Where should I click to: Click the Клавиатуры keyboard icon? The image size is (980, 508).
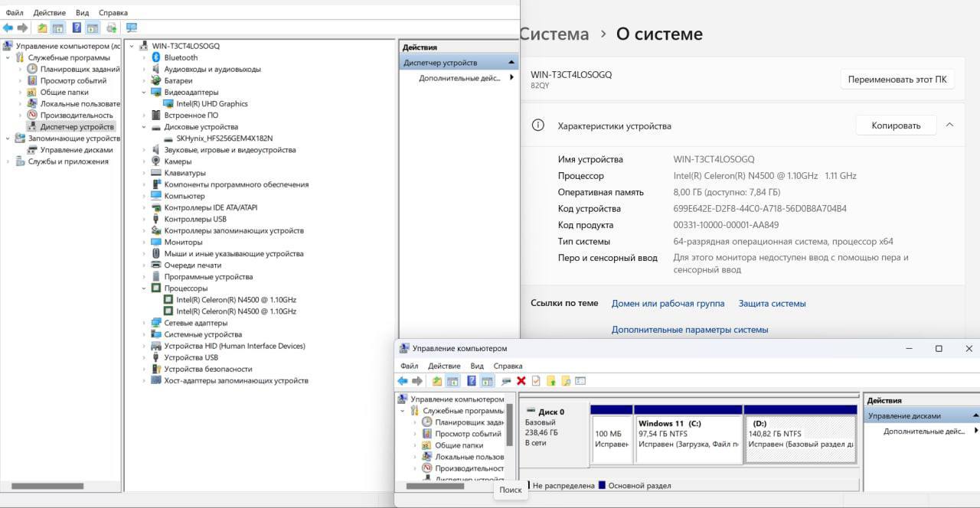(x=156, y=173)
